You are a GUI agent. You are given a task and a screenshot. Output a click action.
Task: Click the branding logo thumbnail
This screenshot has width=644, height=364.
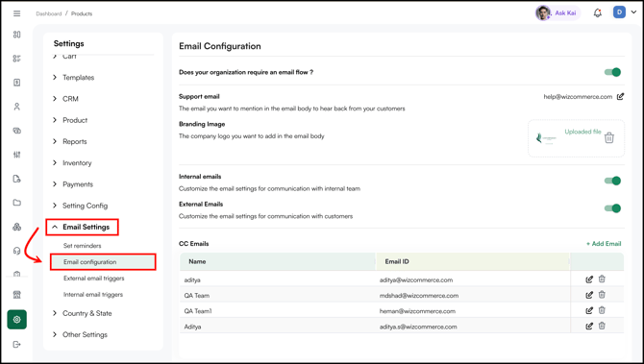[x=546, y=138]
